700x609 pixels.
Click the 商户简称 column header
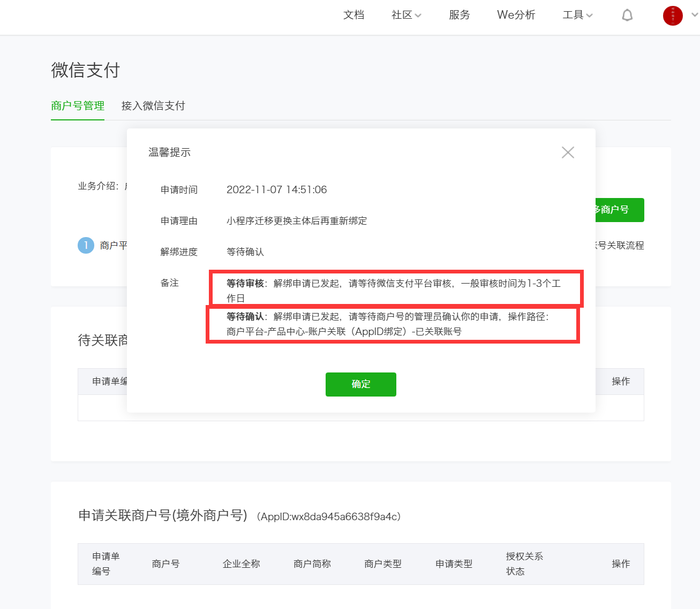[312, 564]
